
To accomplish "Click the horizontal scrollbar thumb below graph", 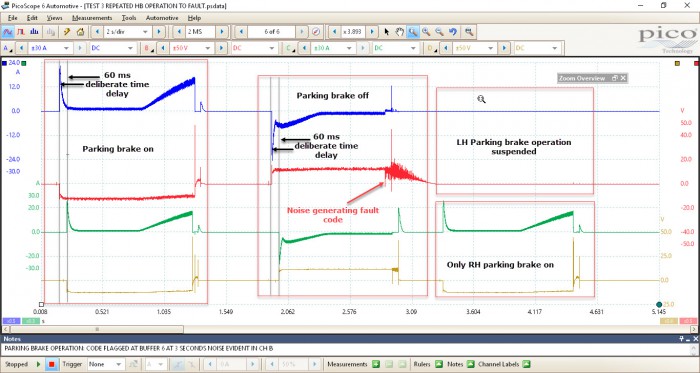I will coord(97,329).
